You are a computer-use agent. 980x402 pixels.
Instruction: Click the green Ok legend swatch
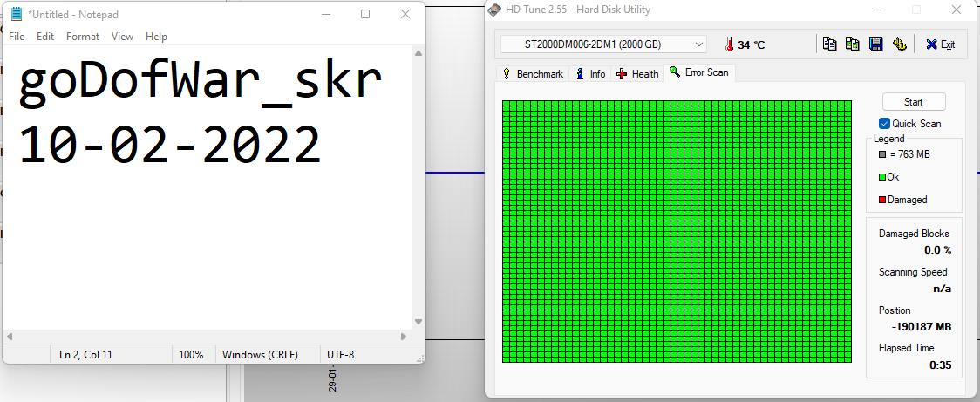(882, 177)
